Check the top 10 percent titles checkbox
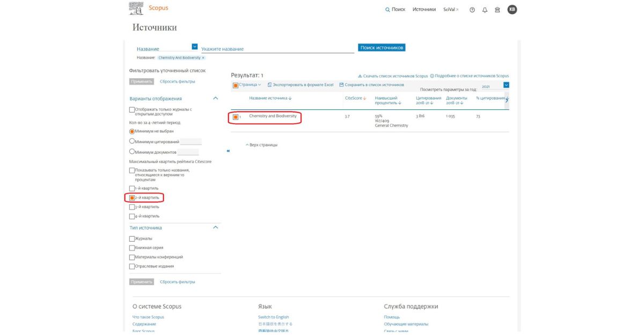This screenshot has width=644, height=336. coord(132,170)
